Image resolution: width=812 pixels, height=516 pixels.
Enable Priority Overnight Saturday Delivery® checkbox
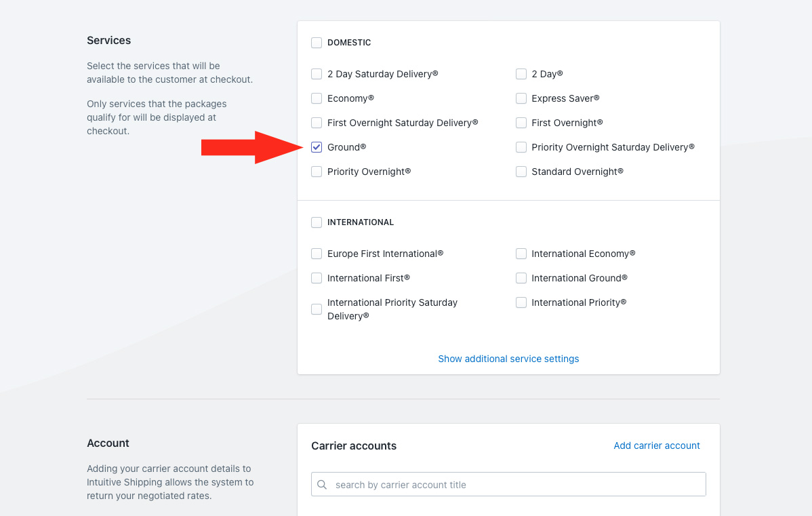click(x=521, y=147)
